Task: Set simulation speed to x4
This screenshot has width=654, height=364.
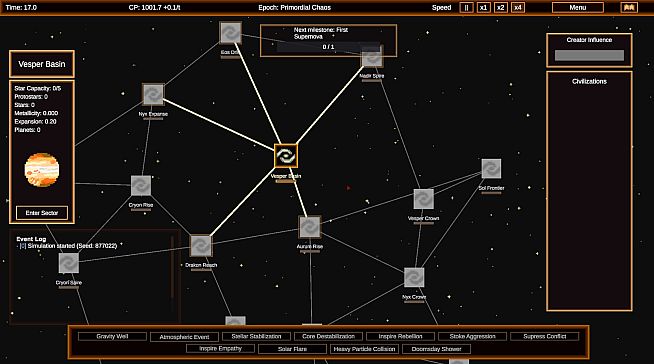Action: point(518,8)
